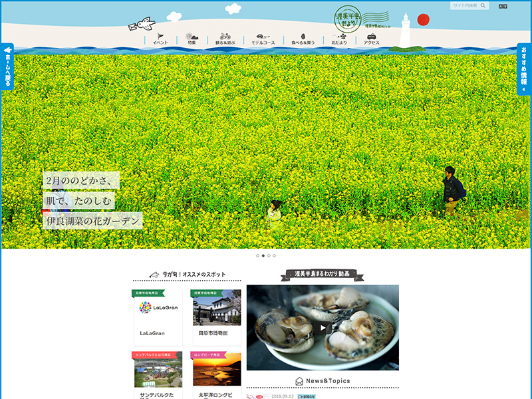
Task: Click the 伊良湖菜の花ガーデン caption
Action: 92,221
